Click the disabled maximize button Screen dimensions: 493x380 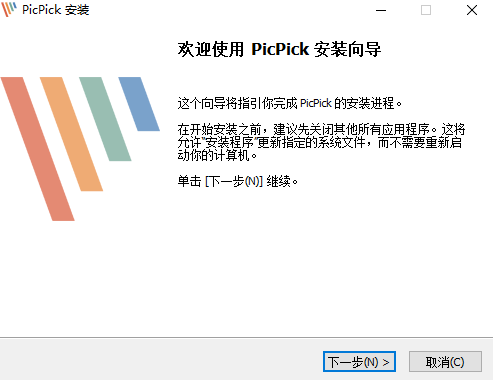pos(426,10)
